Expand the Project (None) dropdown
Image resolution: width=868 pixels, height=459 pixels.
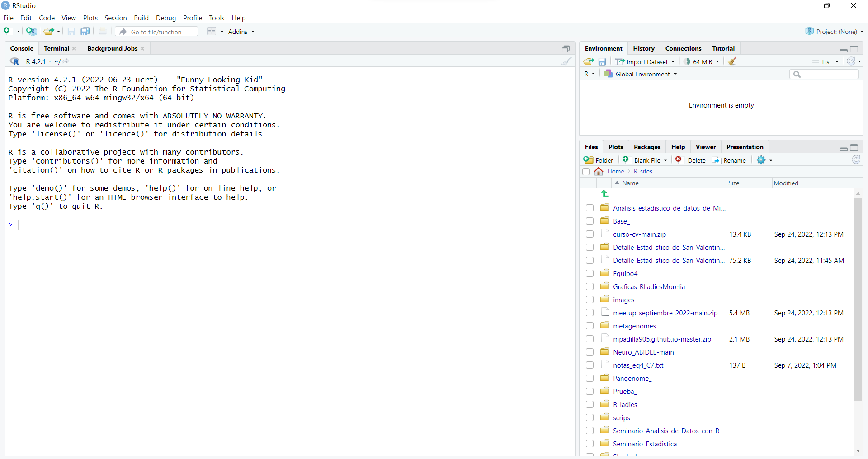835,32
